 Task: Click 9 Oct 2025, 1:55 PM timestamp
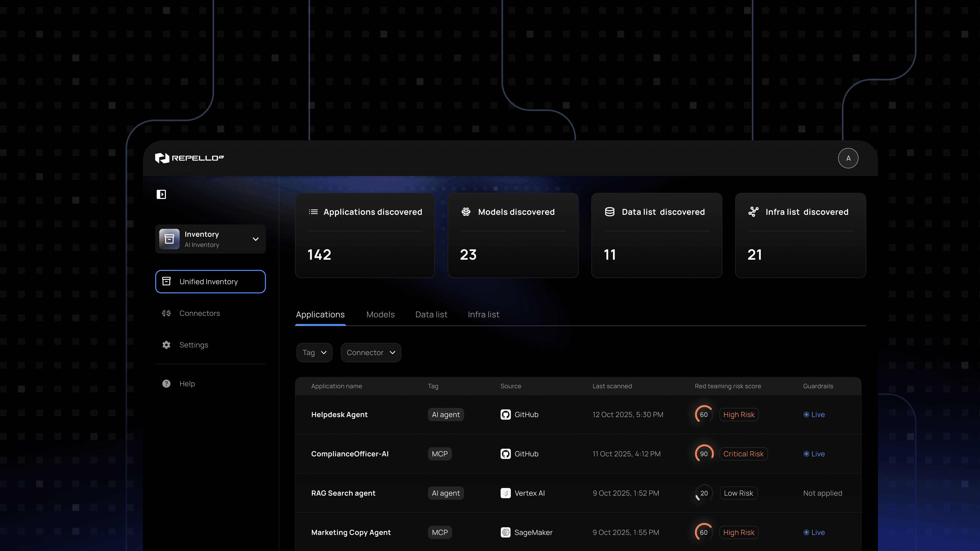click(626, 532)
